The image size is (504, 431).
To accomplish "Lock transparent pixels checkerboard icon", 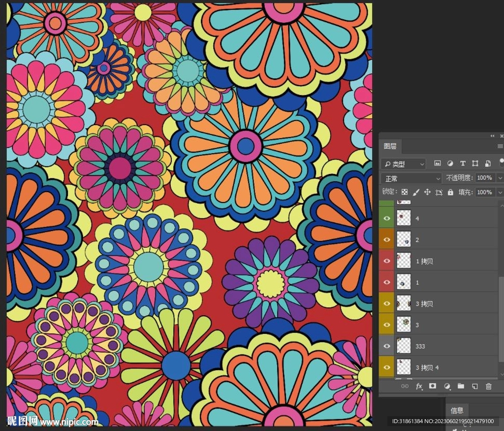I will (405, 192).
